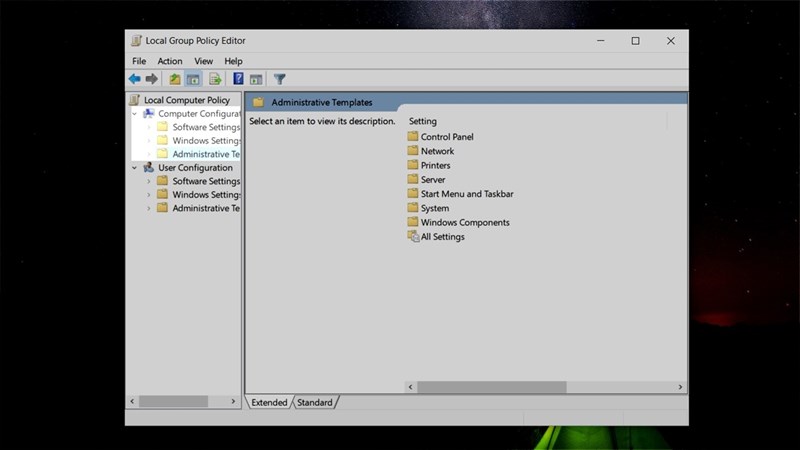This screenshot has width=800, height=450.
Task: Expand Software Settings under User Configuration
Action: (148, 181)
